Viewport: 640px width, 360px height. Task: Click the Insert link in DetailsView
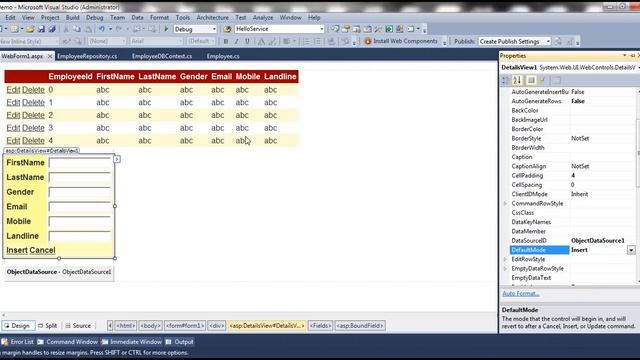click(x=17, y=250)
